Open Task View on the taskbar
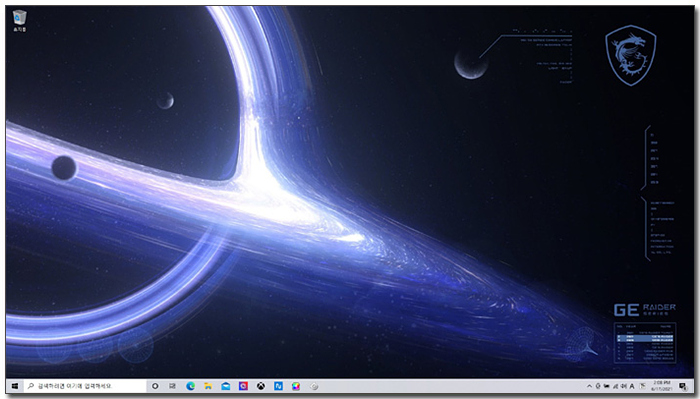The height and width of the screenshot is (399, 700). (172, 386)
